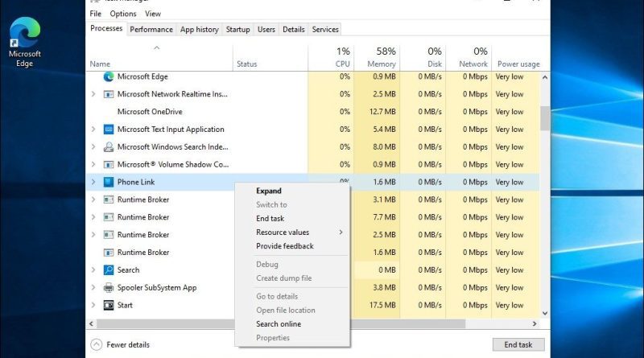644x358 pixels.
Task: Expand the Runtime Broker row using 3.1 MB
Action: [93, 200]
